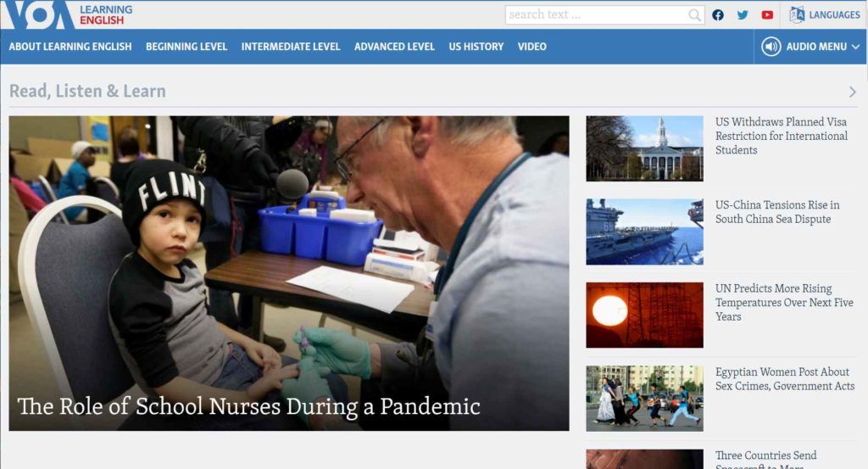Image resolution: width=868 pixels, height=469 pixels.
Task: Open VOA YouTube channel icon
Action: [x=767, y=15]
